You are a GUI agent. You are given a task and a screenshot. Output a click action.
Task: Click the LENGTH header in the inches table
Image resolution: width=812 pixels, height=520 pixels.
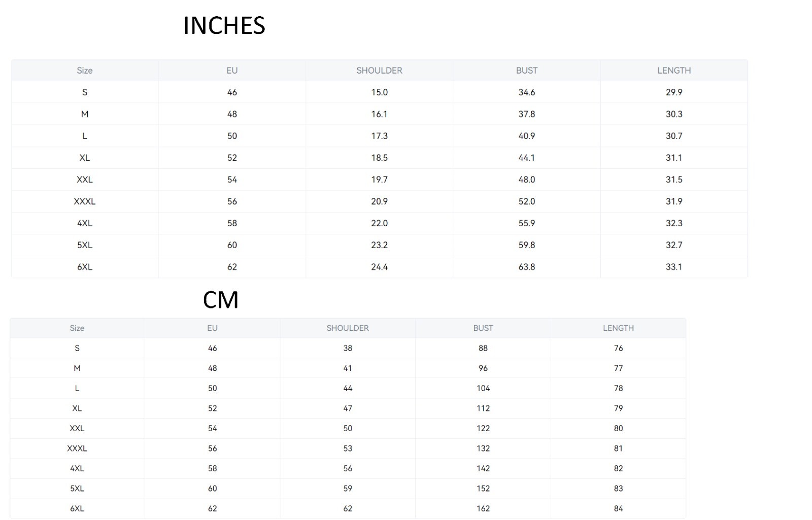(x=673, y=71)
